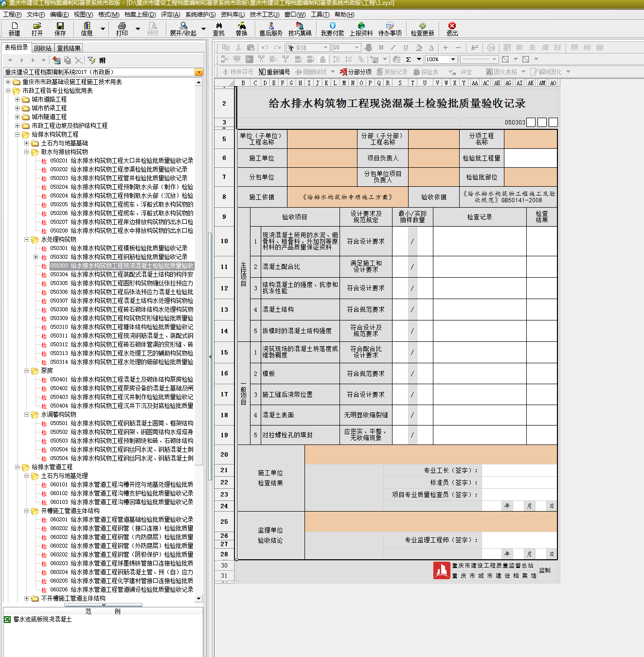Select tree item 050302 钢筋检验批

click(x=119, y=257)
